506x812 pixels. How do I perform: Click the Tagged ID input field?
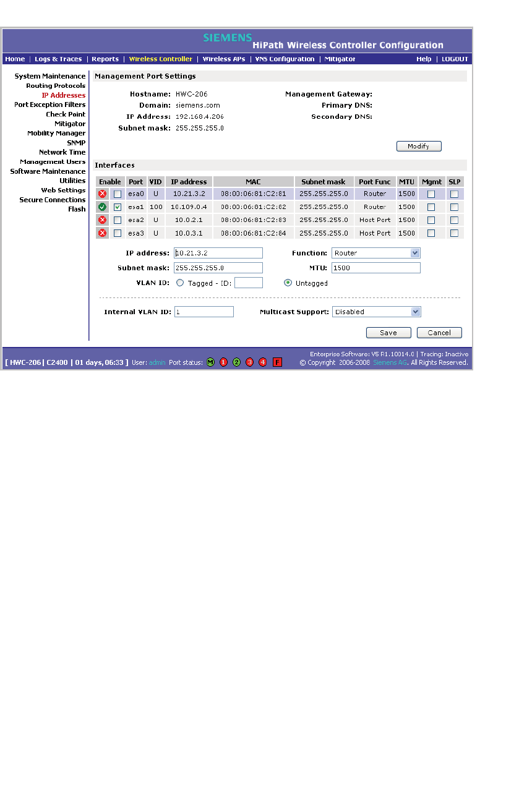[x=249, y=283]
